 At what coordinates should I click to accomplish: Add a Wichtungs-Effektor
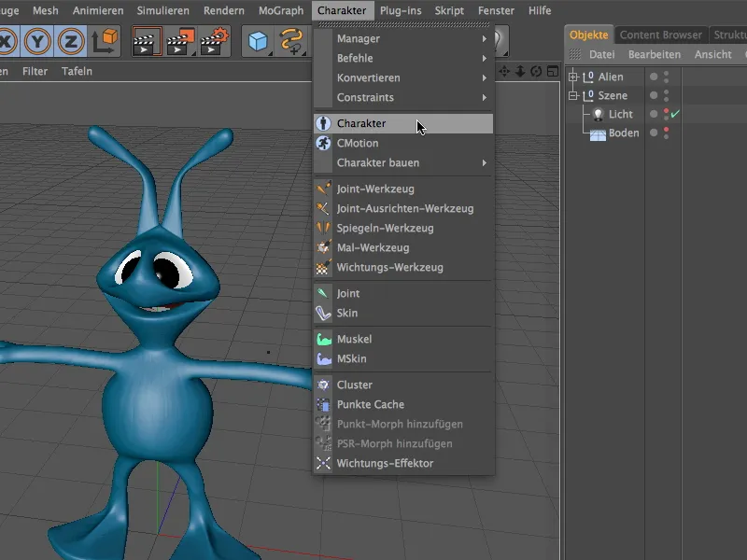[x=403, y=464]
